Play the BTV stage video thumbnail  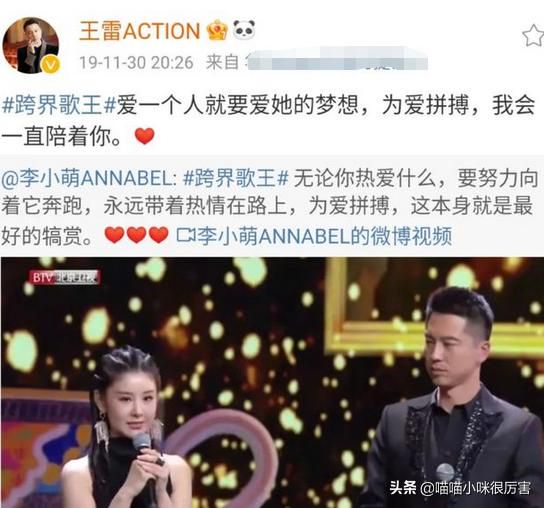tap(272, 382)
